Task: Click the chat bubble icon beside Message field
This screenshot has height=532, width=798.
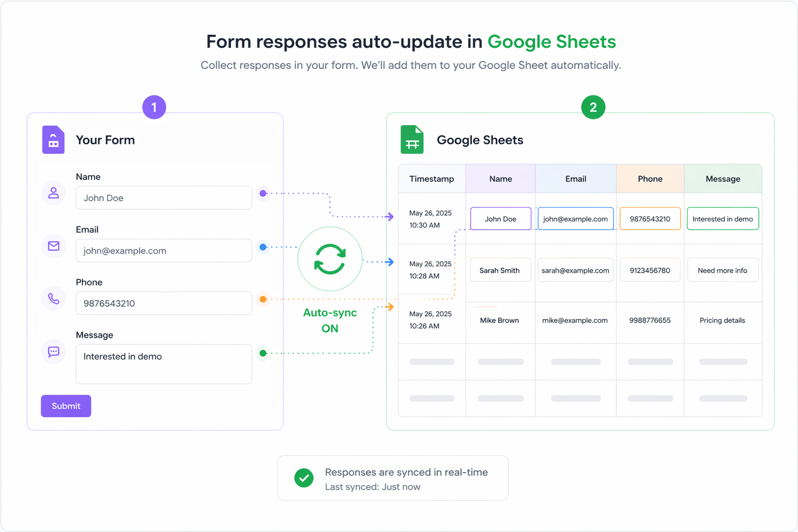Action: pos(54,352)
